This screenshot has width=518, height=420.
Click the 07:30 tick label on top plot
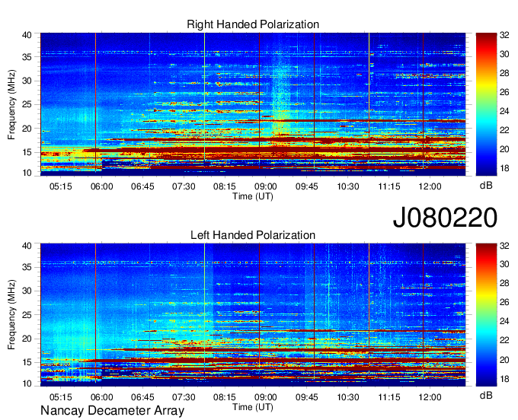[184, 186]
